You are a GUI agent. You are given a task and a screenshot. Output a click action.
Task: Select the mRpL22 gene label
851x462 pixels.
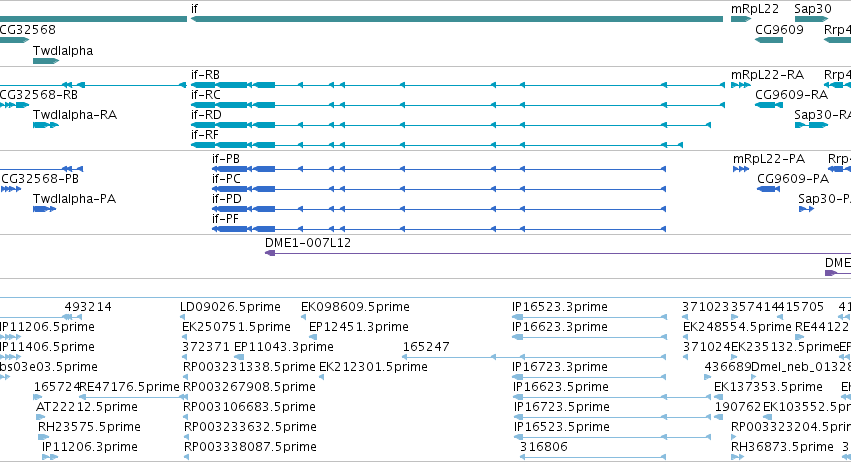755,9
